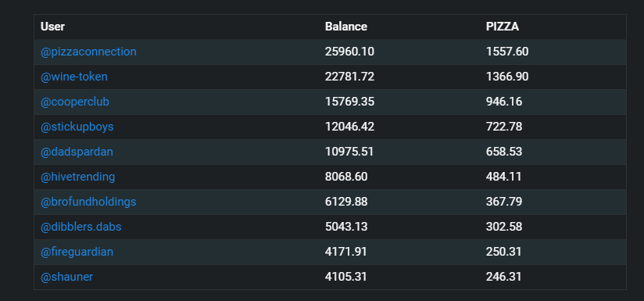
Task: Select balance value 12046.42
Action: 349,127
